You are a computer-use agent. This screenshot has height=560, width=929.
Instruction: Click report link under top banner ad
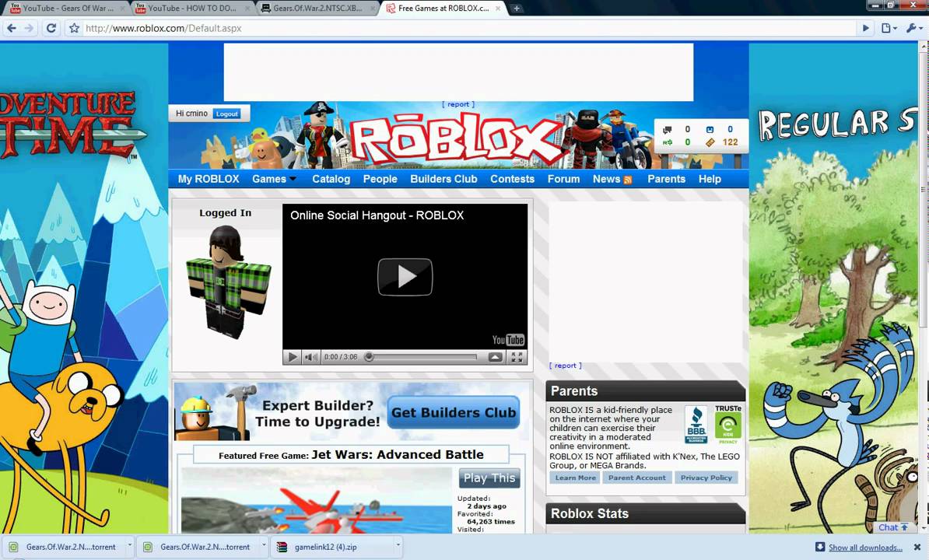458,104
